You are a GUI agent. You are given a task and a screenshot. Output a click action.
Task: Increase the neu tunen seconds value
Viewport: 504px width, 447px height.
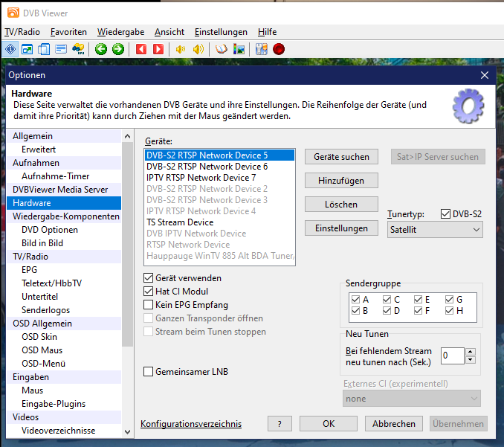471,352
